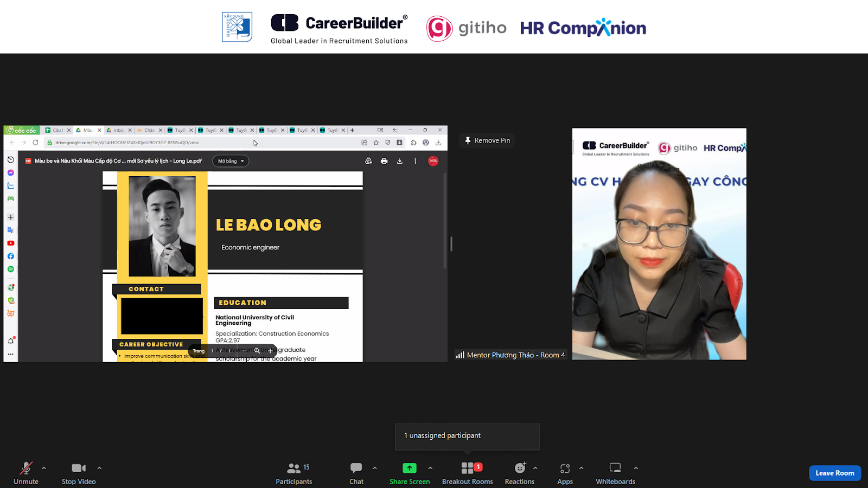The width and height of the screenshot is (868, 488).
Task: Click the Spotify icon in the Cốc Cốc sidebar
Action: point(11,269)
